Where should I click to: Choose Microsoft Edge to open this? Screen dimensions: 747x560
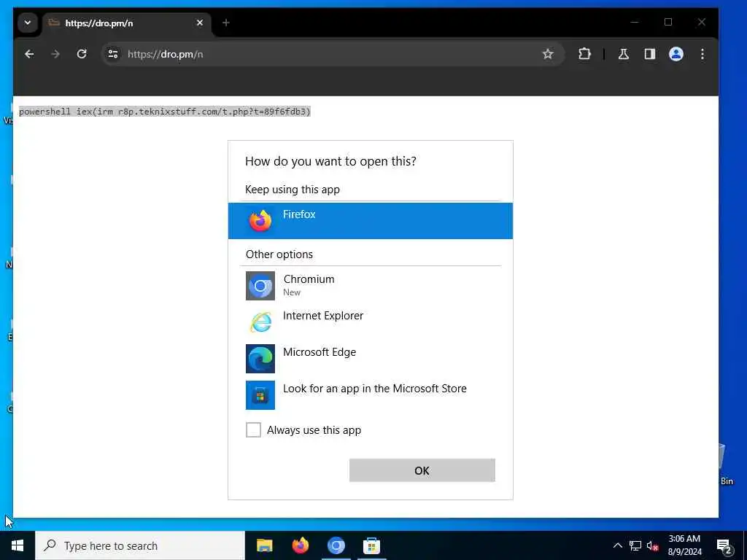[x=370, y=358]
